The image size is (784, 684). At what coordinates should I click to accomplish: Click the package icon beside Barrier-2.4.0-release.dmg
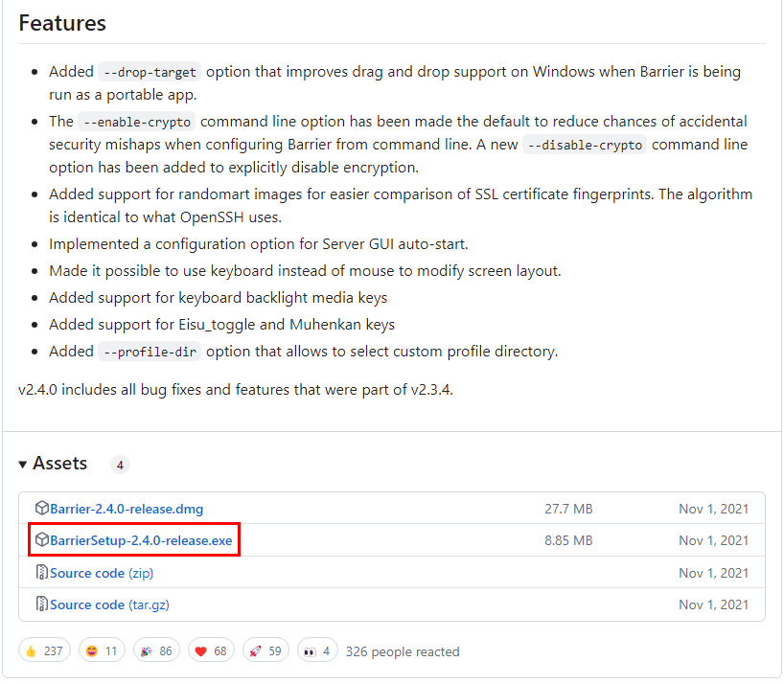[x=42, y=508]
